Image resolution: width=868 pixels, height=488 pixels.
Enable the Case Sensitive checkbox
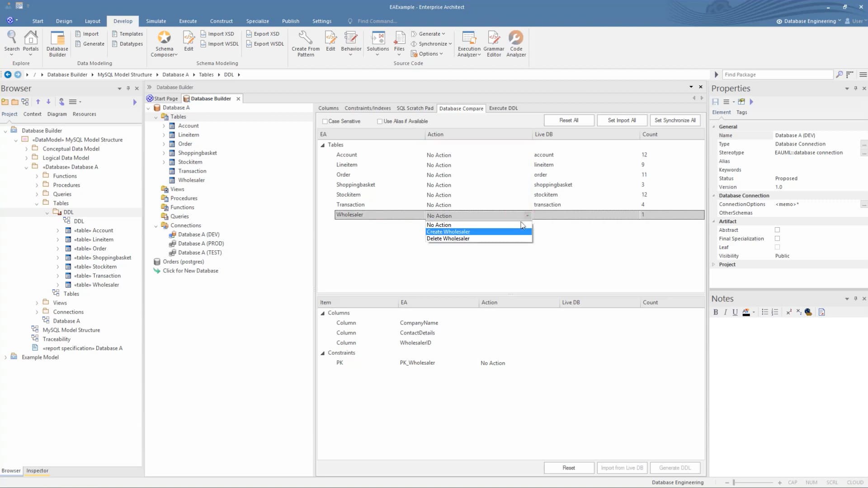(x=325, y=121)
